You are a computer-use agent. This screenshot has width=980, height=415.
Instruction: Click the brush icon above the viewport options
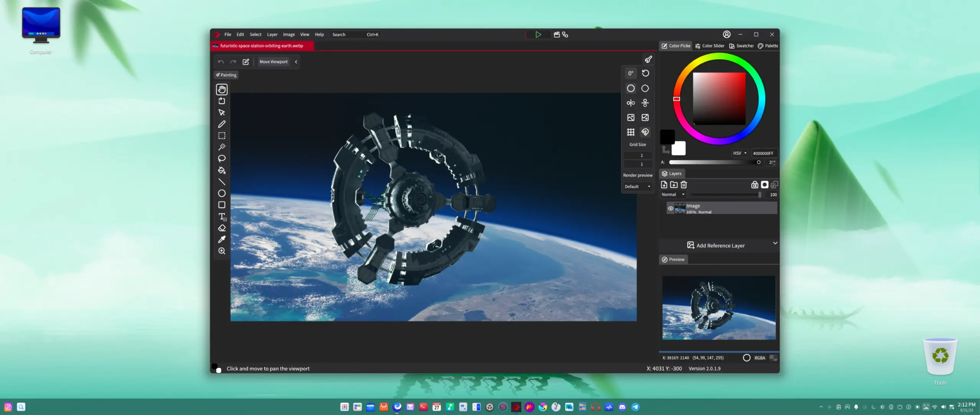coord(648,59)
